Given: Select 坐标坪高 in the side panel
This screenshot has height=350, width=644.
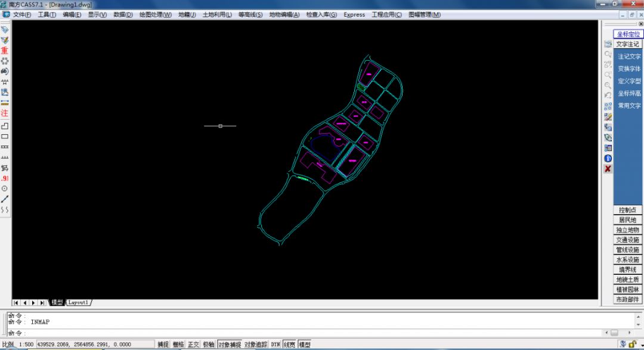Looking at the screenshot, I should coord(629,93).
